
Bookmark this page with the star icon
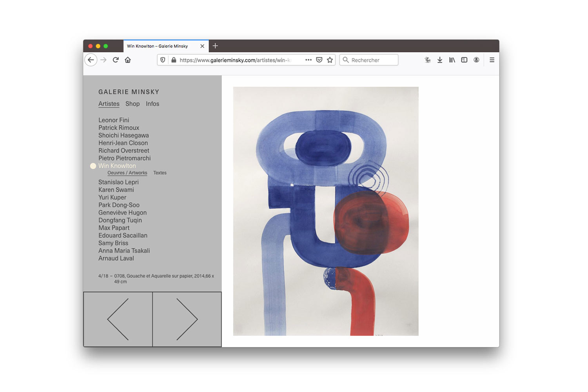[x=330, y=60]
